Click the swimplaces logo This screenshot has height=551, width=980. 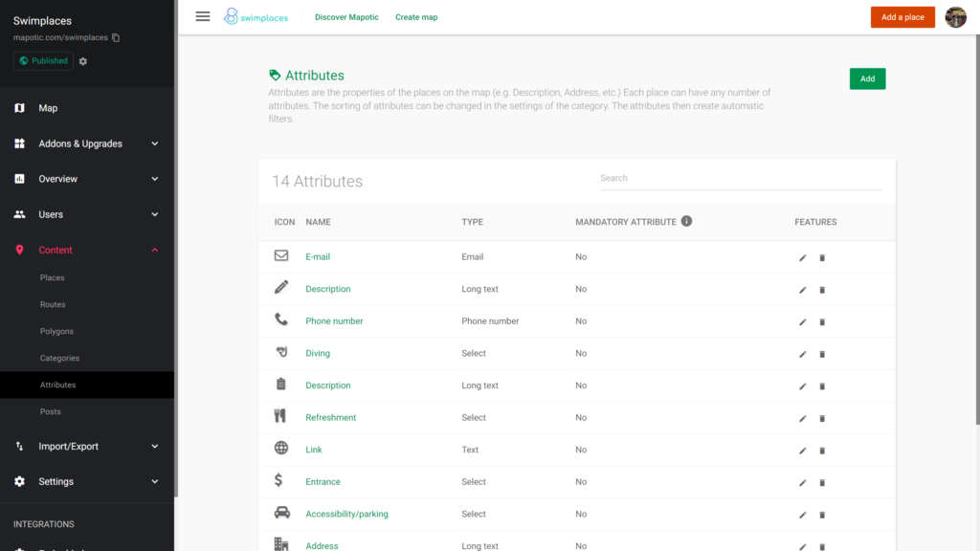256,17
